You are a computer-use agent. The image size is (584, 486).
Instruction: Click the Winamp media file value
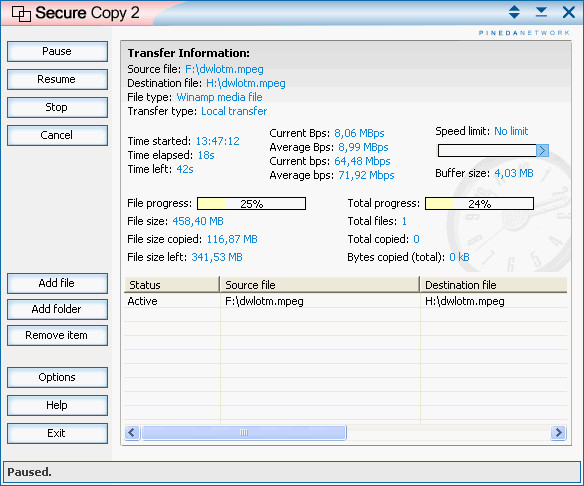click(x=219, y=97)
